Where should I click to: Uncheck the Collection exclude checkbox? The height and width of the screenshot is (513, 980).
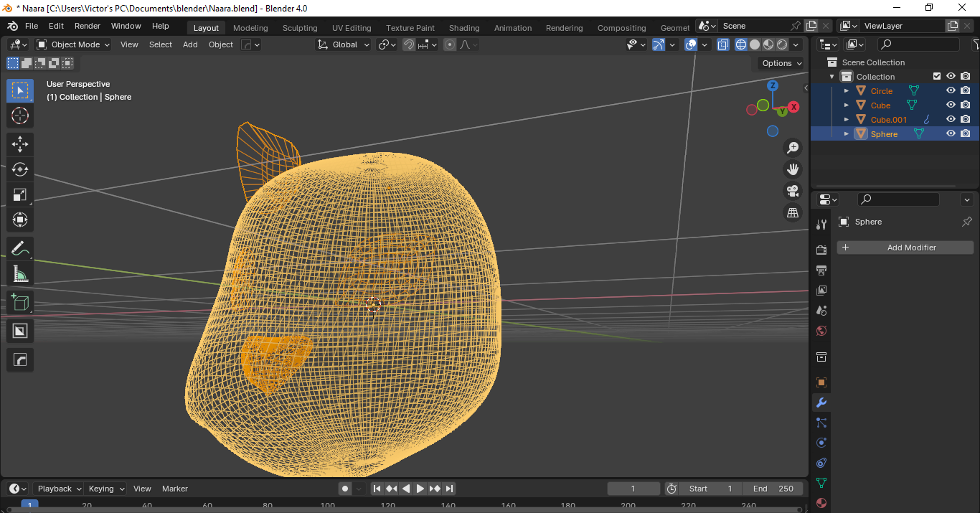click(936, 77)
